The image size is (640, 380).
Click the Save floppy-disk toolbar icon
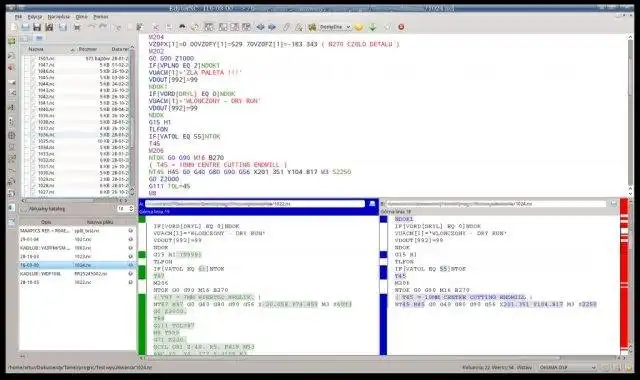[x=37, y=27]
